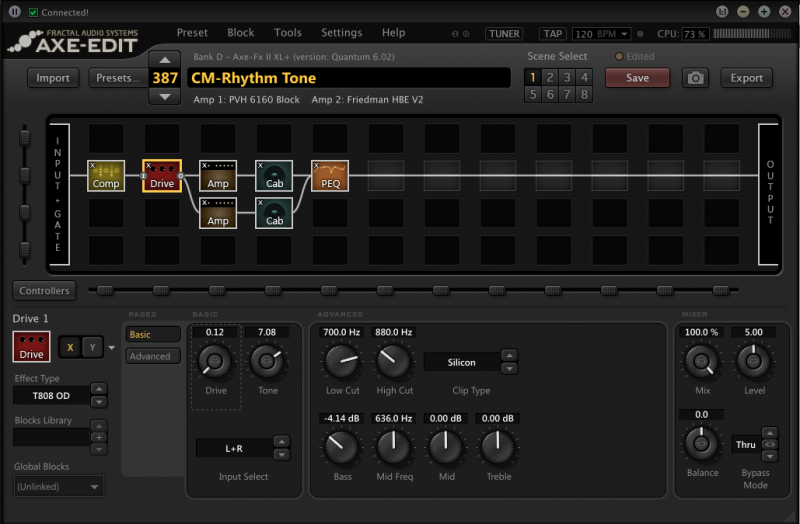Open the Global Blocks Unlinked dropdown
The image size is (800, 524).
pos(59,487)
